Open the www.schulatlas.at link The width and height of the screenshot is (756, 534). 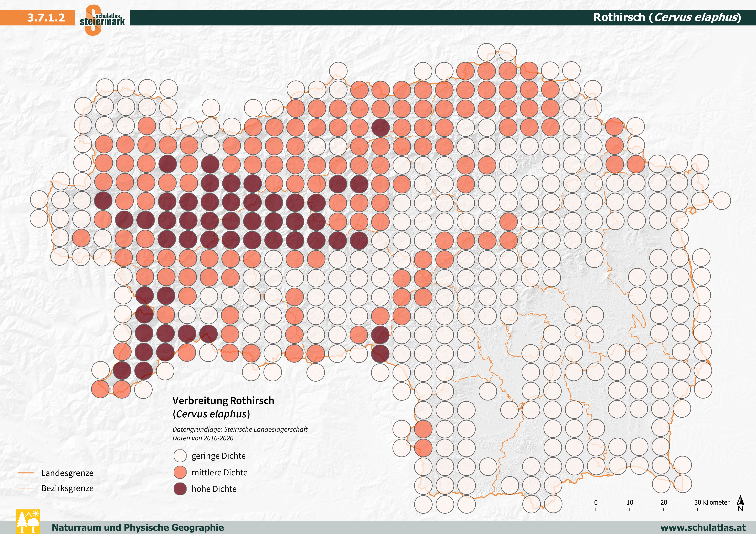[703, 527]
